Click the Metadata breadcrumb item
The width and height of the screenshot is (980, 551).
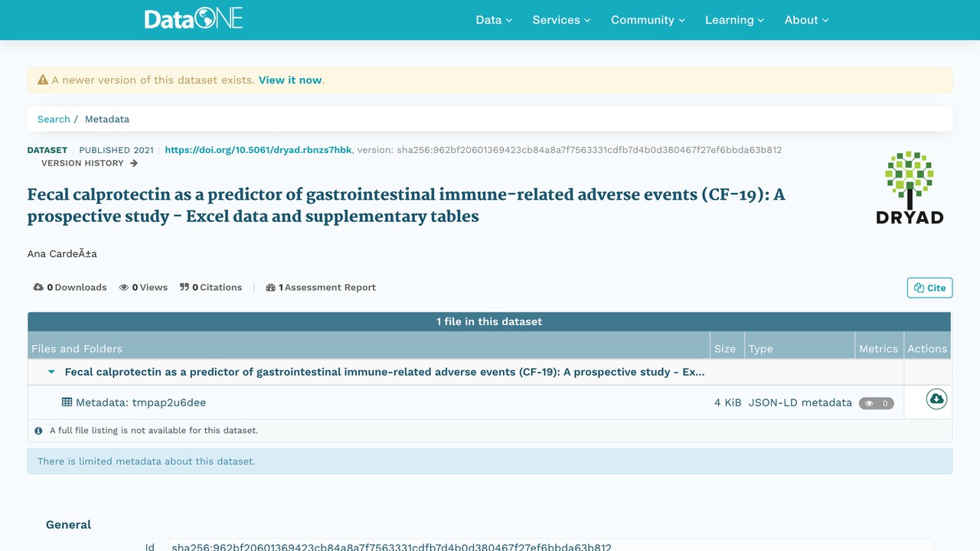click(107, 119)
